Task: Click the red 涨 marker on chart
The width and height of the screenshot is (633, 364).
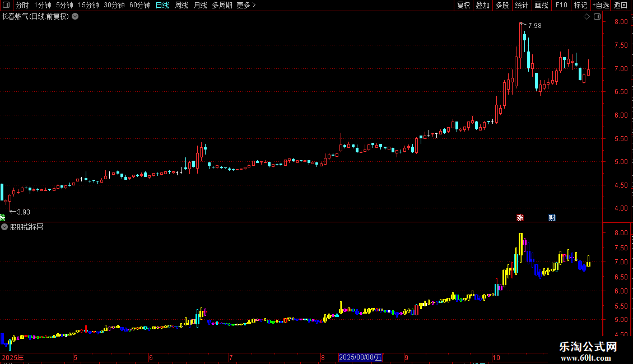Action: (520, 217)
